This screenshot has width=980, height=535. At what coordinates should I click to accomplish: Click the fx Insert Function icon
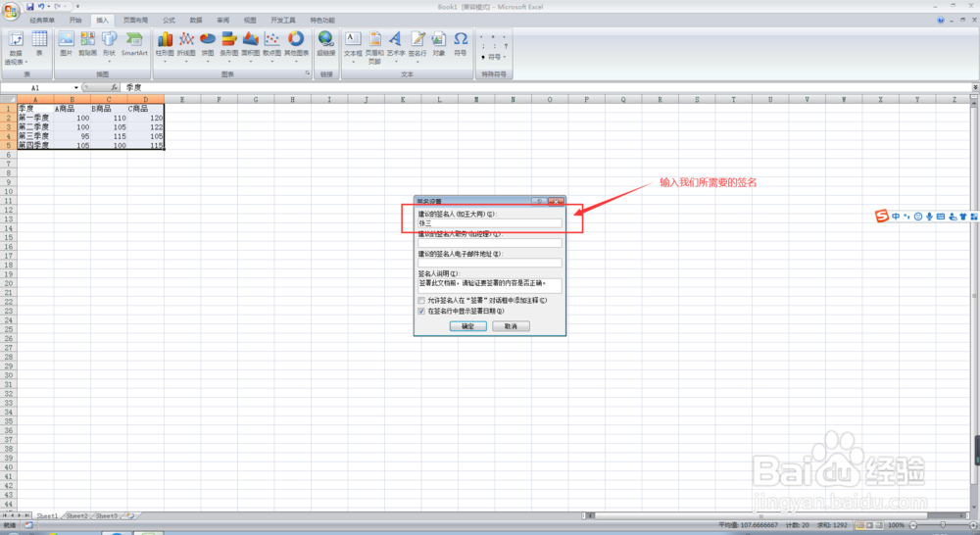tap(115, 87)
